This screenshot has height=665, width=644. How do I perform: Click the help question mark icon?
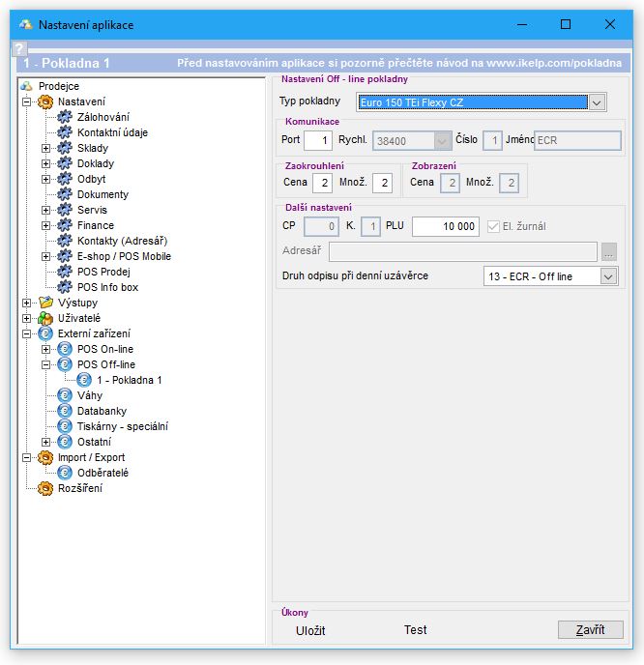[x=19, y=48]
